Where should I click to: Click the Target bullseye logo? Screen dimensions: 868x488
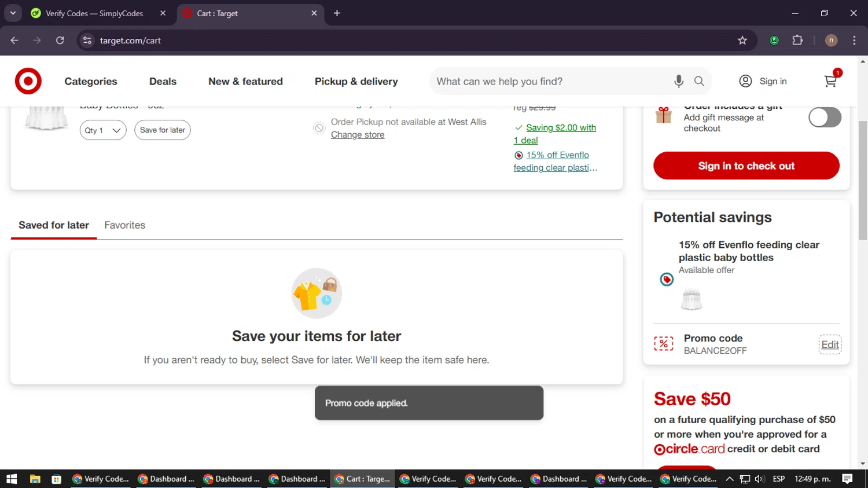tap(28, 81)
